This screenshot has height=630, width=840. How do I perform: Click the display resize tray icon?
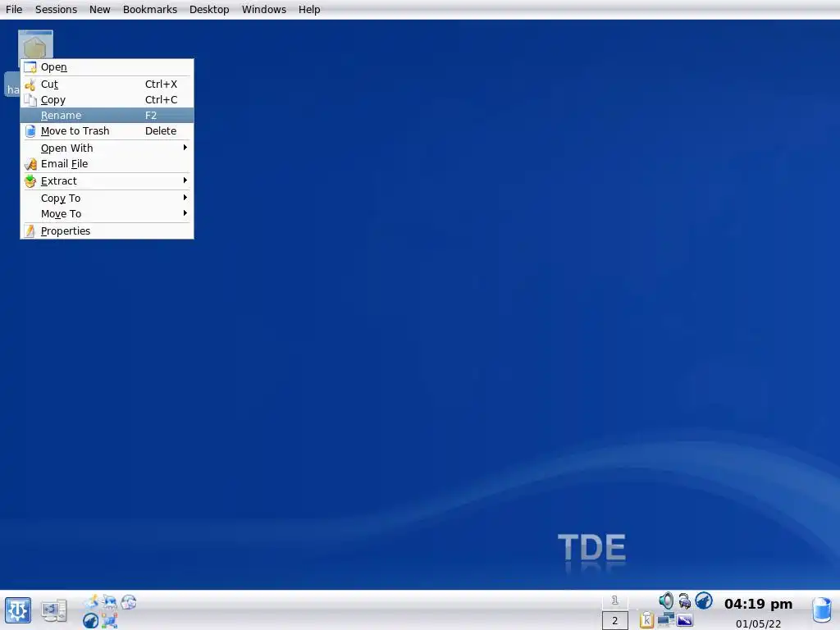tap(685, 620)
